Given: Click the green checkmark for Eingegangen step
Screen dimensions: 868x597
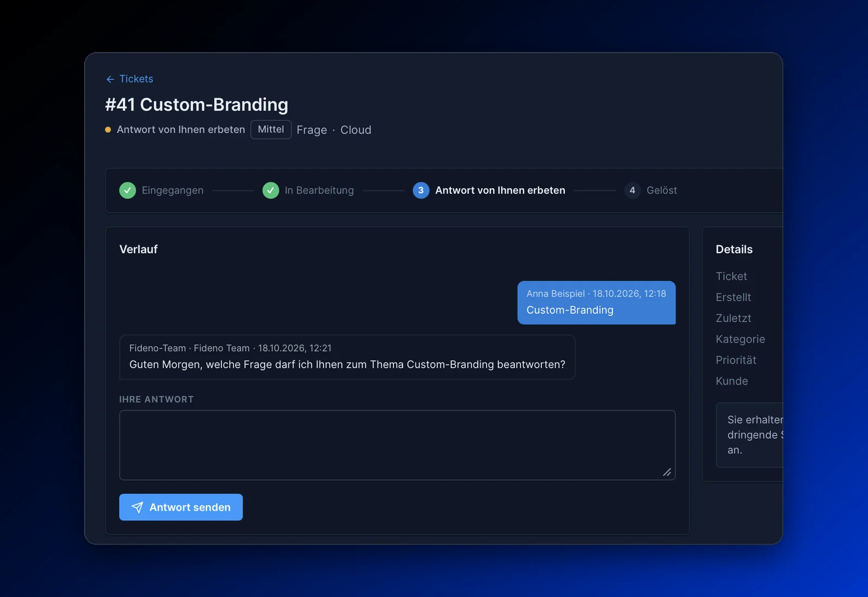Looking at the screenshot, I should [127, 190].
